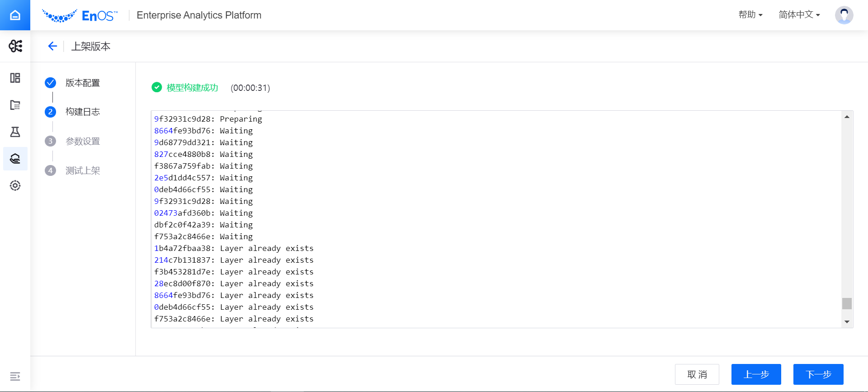Viewport: 868px width, 392px height.
Task: Click the green build success check icon
Action: (x=157, y=87)
